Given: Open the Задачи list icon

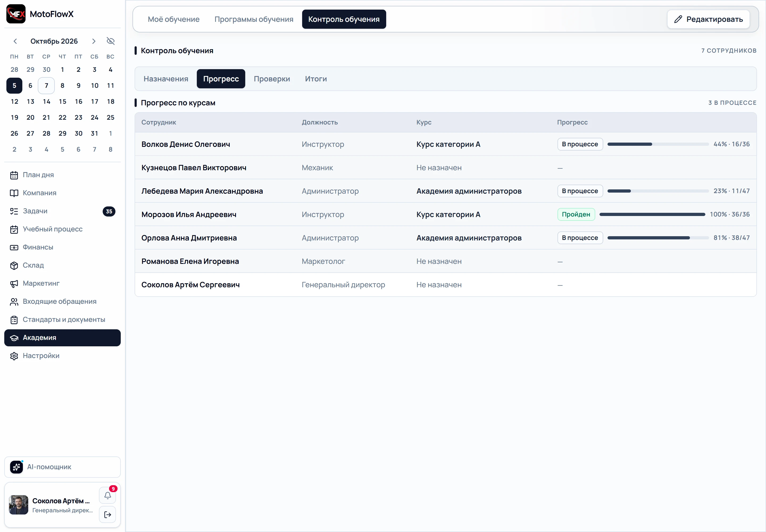Looking at the screenshot, I should click(x=14, y=211).
